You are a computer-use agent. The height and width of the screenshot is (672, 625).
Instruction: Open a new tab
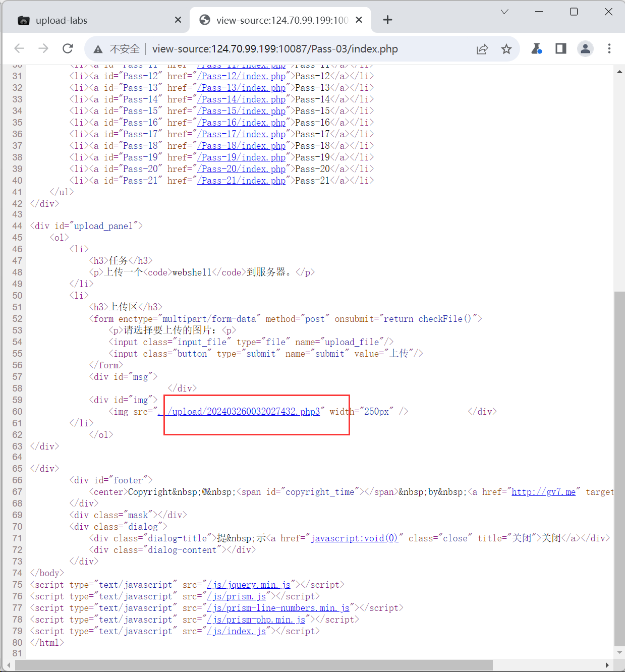point(387,20)
